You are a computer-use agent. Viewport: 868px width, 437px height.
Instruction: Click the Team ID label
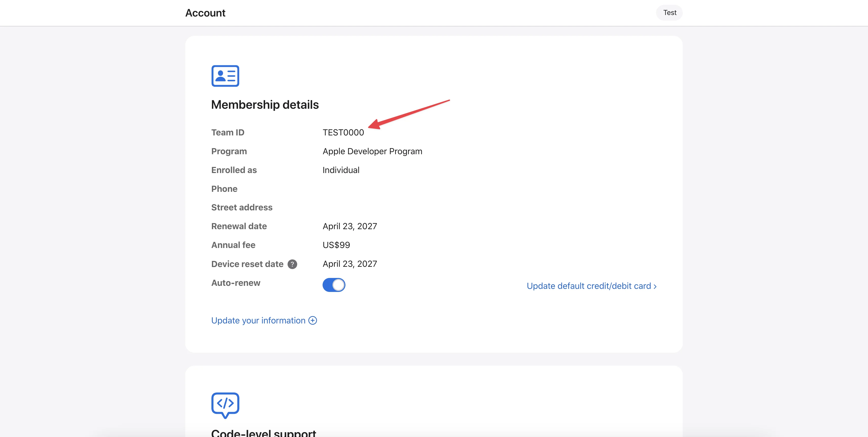pyautogui.click(x=228, y=133)
